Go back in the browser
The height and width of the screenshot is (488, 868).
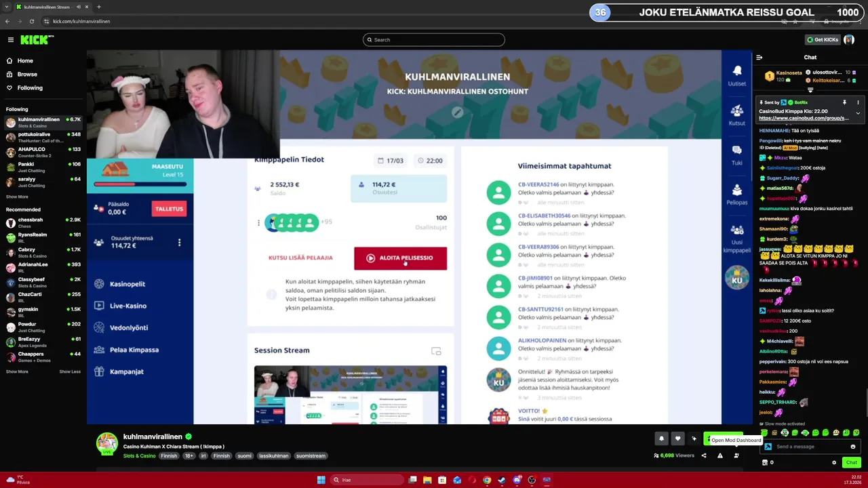7,21
